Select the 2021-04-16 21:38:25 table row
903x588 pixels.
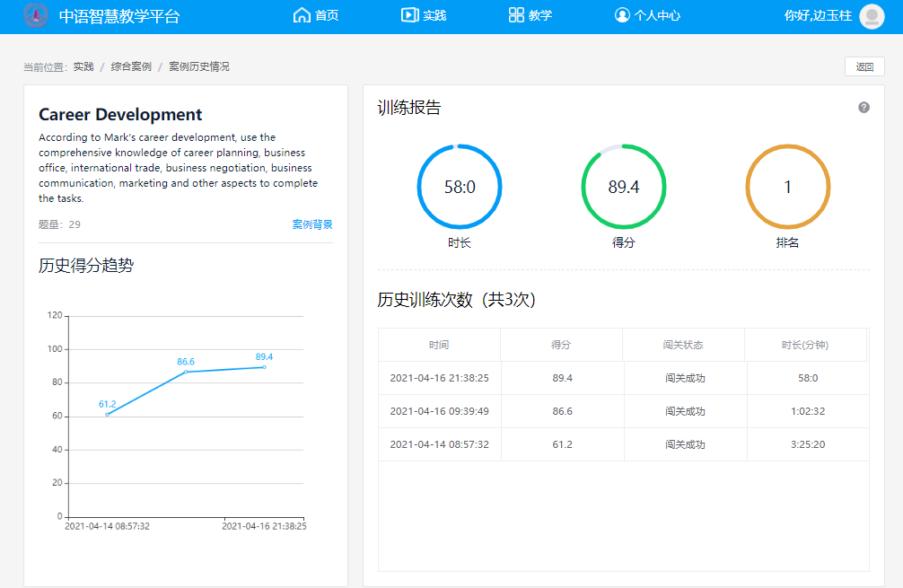pyautogui.click(x=623, y=378)
